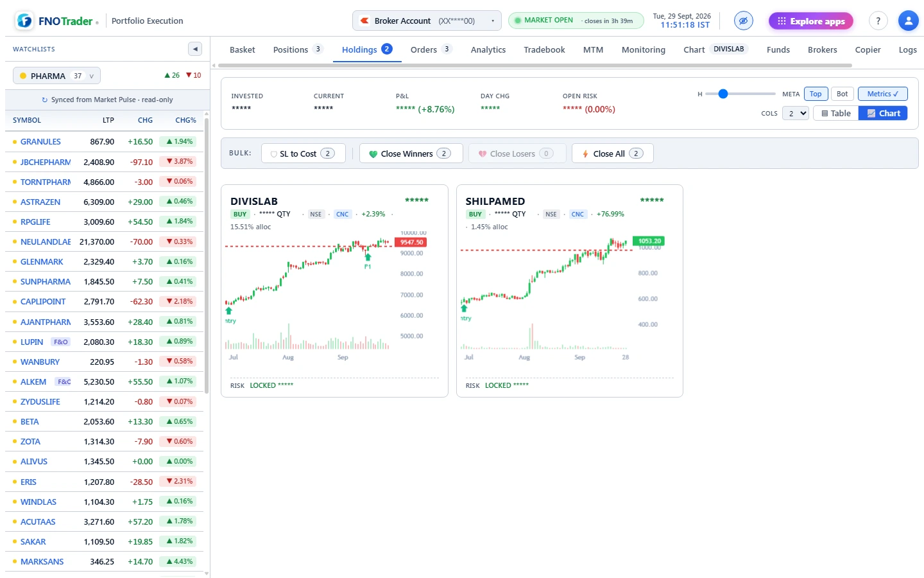Click the horizontal tab strip scrollbar
The image size is (924, 578).
tap(535, 66)
